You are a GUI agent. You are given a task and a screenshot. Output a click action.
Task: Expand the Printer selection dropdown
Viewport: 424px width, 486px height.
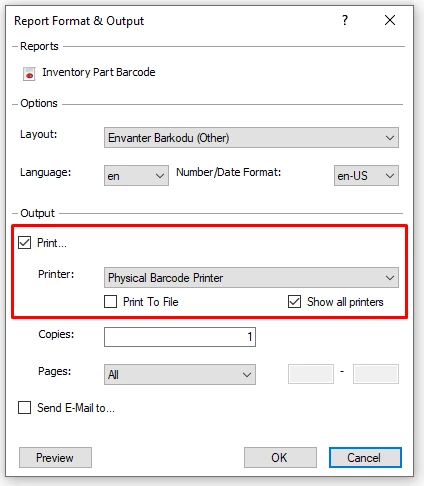251,278
